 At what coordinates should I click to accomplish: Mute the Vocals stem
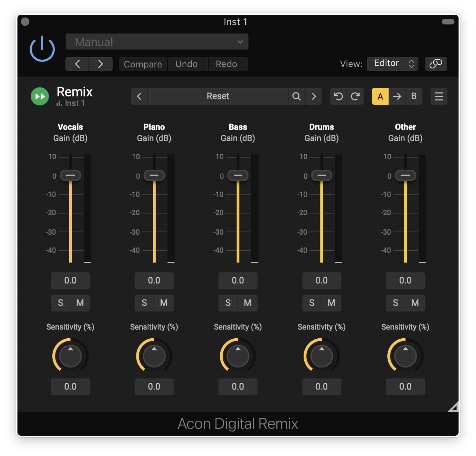pos(80,303)
